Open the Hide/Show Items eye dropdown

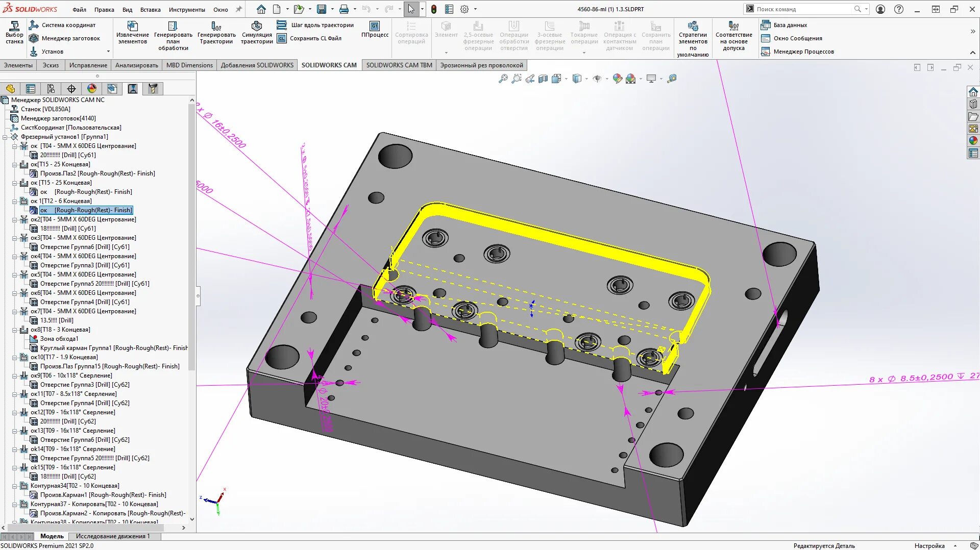click(x=607, y=79)
